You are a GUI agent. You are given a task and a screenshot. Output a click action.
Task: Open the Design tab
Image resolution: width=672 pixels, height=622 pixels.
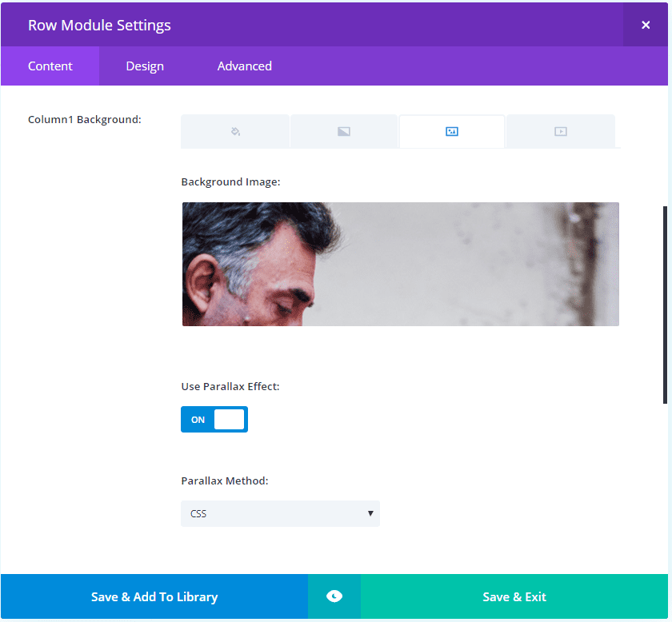click(x=145, y=66)
